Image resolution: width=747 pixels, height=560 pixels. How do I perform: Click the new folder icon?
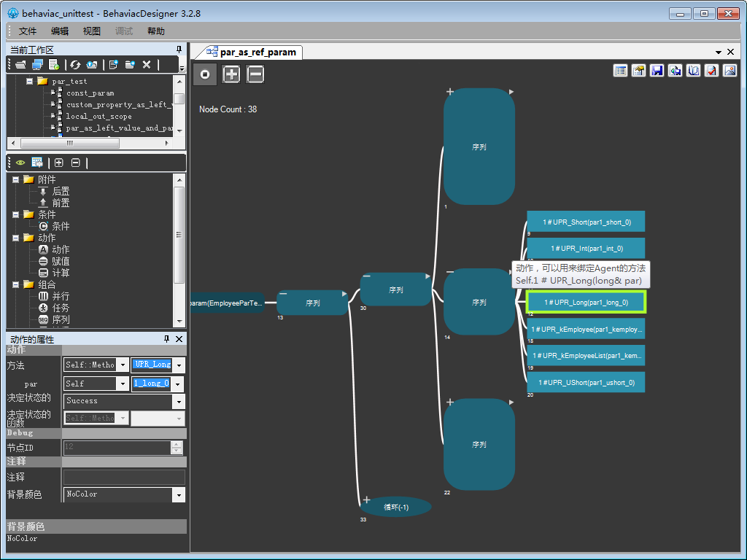(130, 65)
